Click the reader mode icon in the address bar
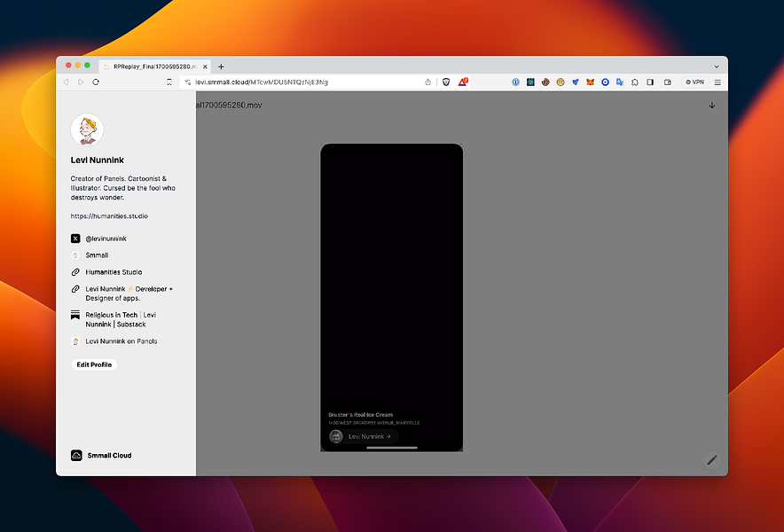 [x=169, y=82]
